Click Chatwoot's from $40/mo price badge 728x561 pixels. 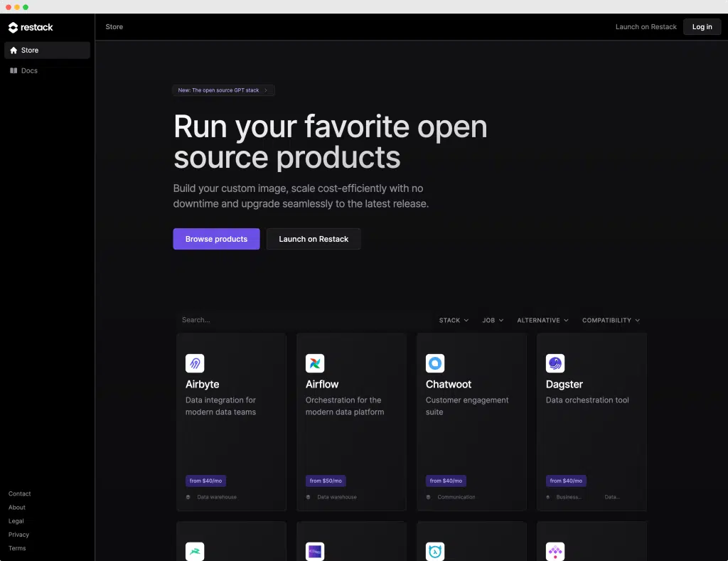[446, 481]
